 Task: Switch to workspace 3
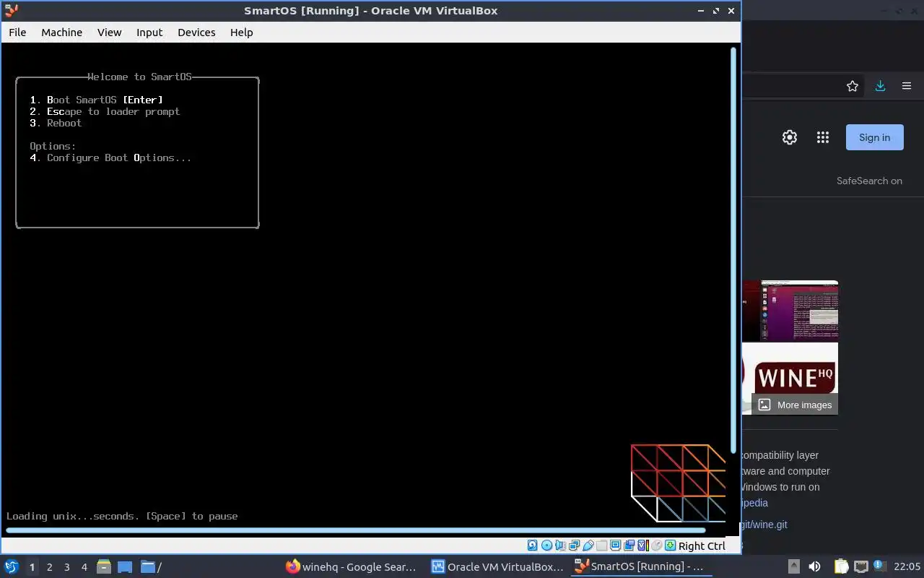coord(67,567)
